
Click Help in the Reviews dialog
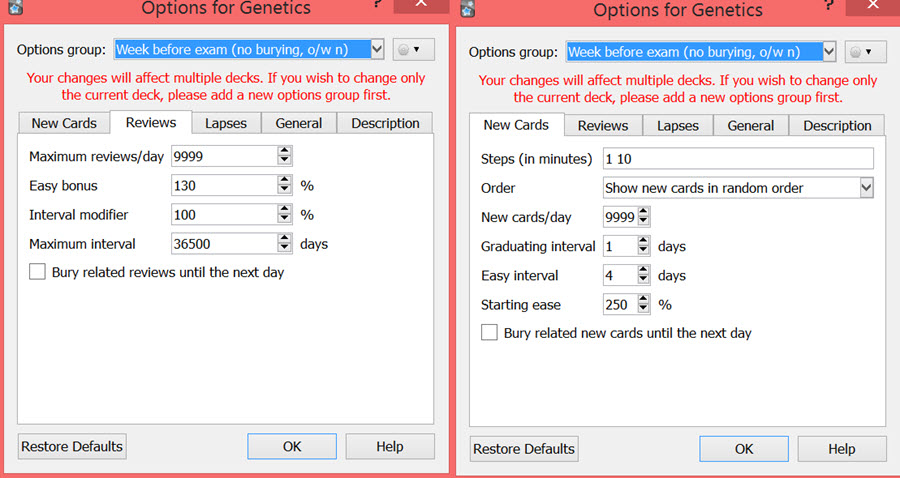click(390, 446)
